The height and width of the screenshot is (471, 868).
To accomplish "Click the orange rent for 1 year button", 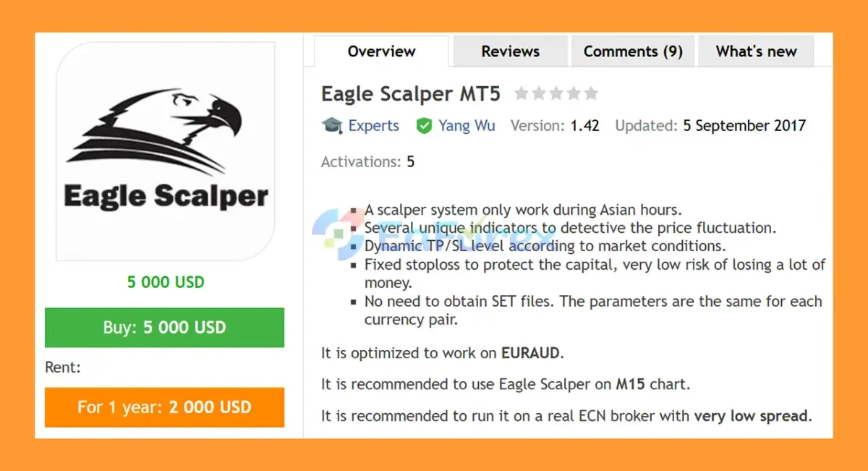I will (164, 407).
